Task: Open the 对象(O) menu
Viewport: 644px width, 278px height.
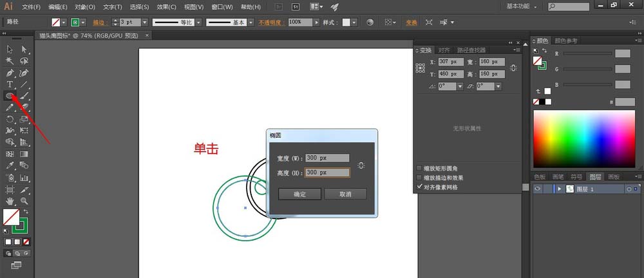Action: [85, 7]
